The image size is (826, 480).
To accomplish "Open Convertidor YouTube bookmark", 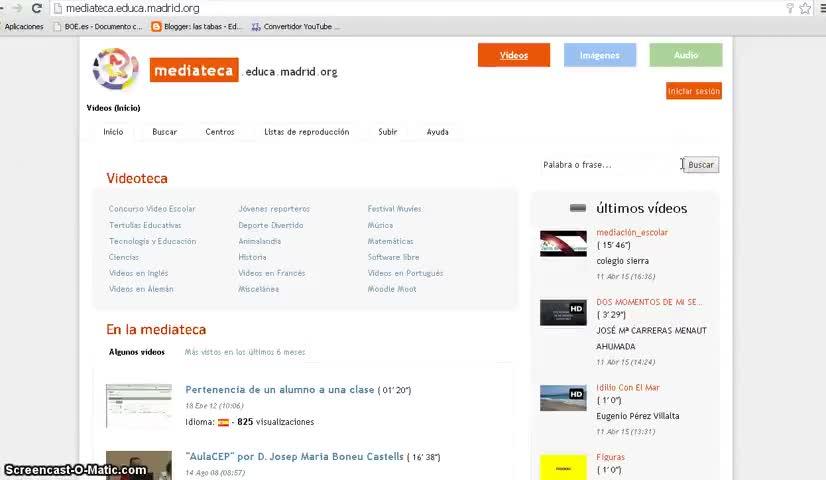I will click(296, 26).
